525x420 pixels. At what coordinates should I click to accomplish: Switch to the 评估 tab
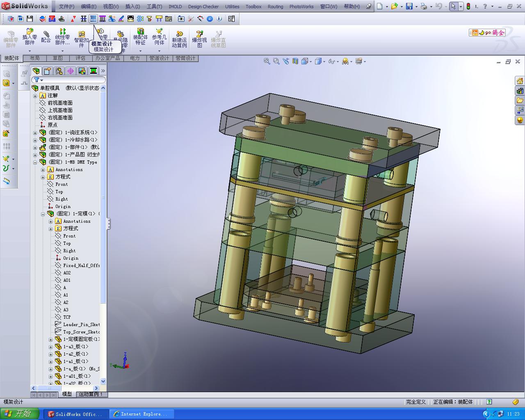(x=81, y=58)
